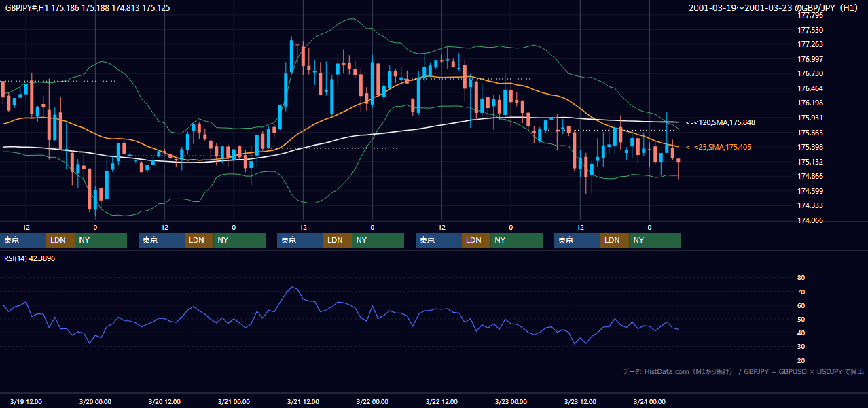Viewport: 868px width, 408px height.
Task: Click the 3/20 00:00 date label
Action: 95,401
